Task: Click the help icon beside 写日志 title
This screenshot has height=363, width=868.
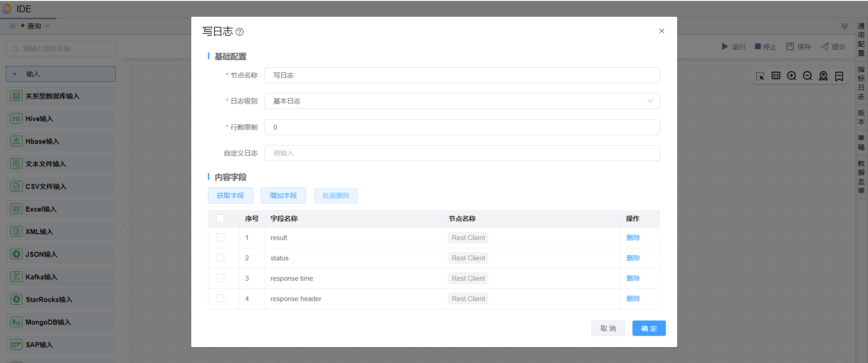Action: coord(240,32)
